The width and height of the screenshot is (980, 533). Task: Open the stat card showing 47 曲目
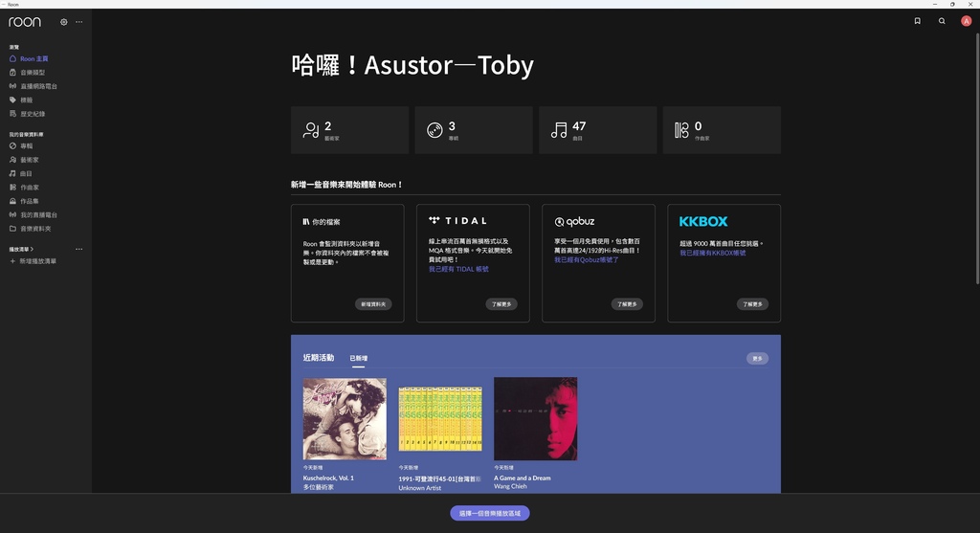pyautogui.click(x=597, y=130)
